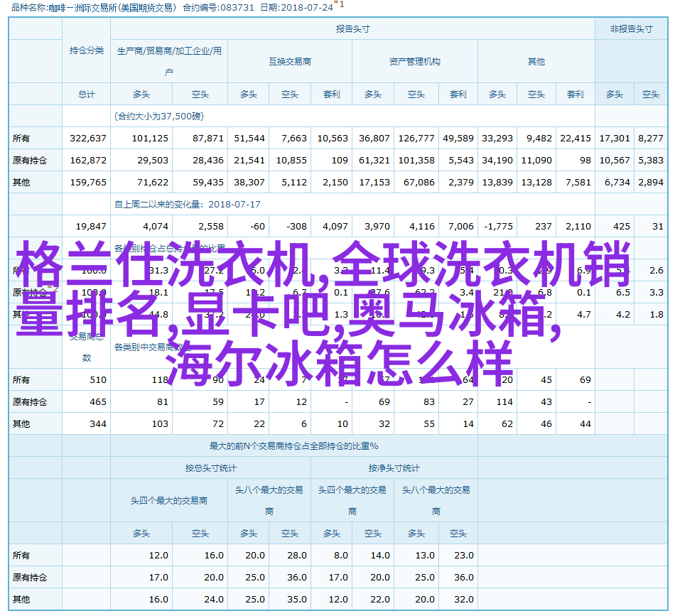Click the weekly change total 19,847
The width and height of the screenshot is (675, 616).
pos(91,226)
